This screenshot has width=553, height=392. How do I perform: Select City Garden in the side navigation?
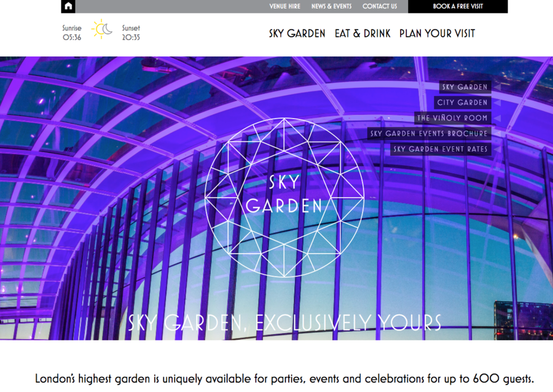(462, 103)
